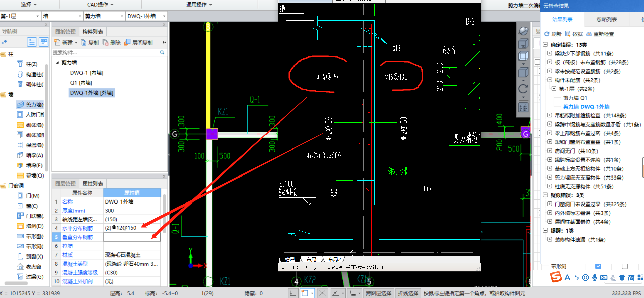
Task: Select 剪力墙 item in navigation tree
Action: click(x=30, y=105)
